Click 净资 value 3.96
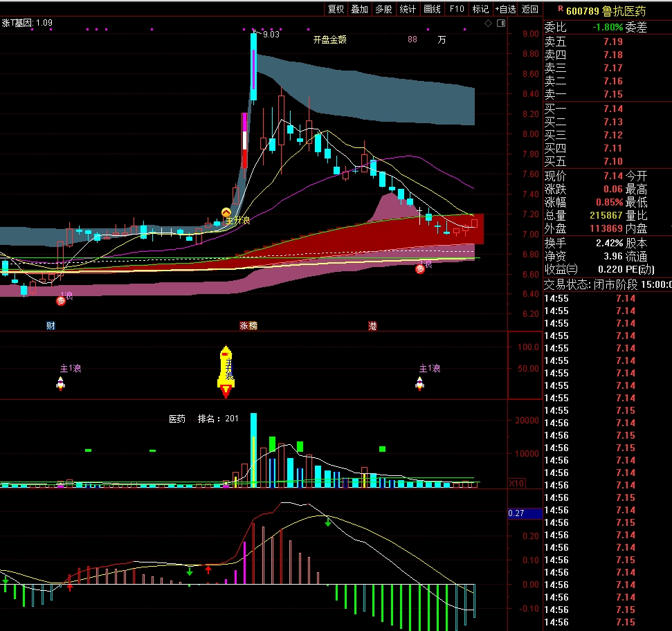 point(613,257)
